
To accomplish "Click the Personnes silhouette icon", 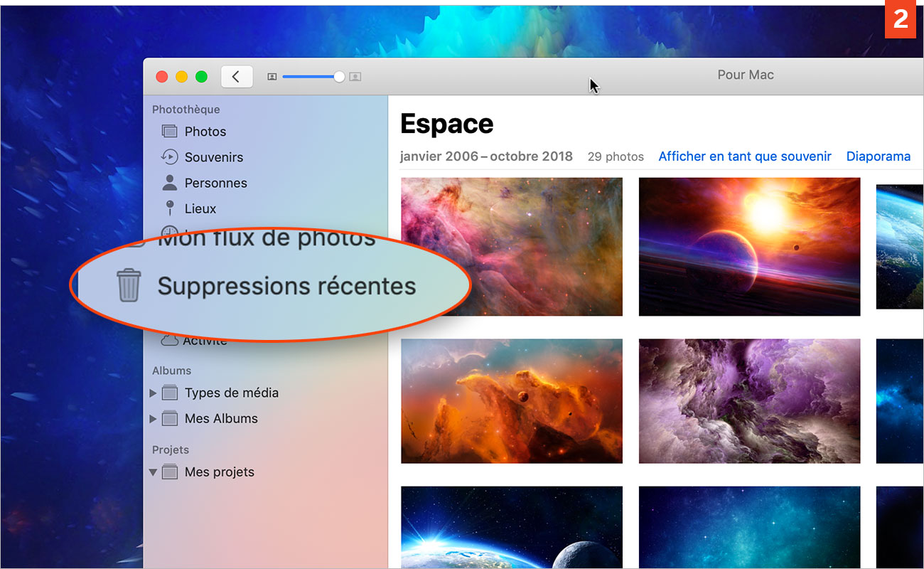I will pyautogui.click(x=169, y=183).
